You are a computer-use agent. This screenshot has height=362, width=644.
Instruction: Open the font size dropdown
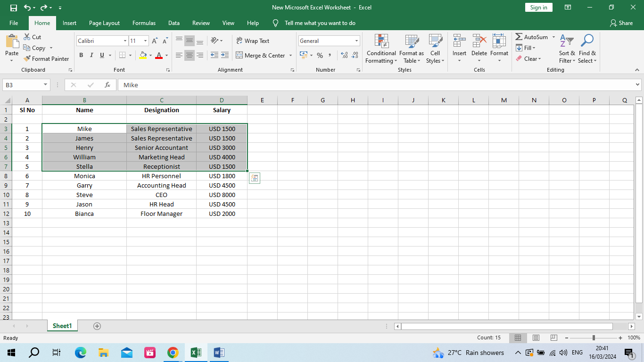coord(145,41)
